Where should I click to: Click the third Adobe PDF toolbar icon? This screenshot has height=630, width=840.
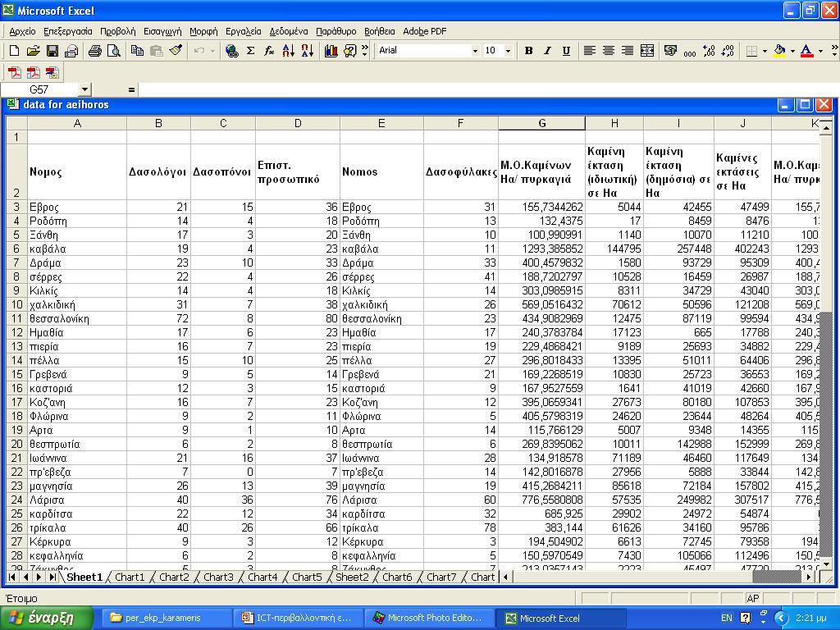(x=52, y=72)
